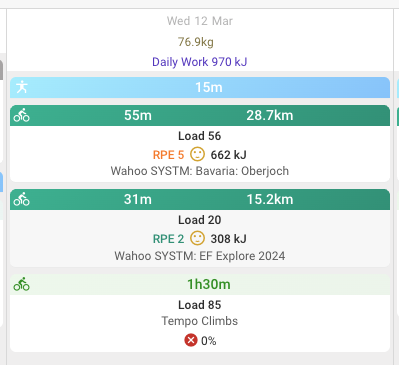Click the 76.9kg weight entry
This screenshot has height=365, width=399.
pos(196,42)
